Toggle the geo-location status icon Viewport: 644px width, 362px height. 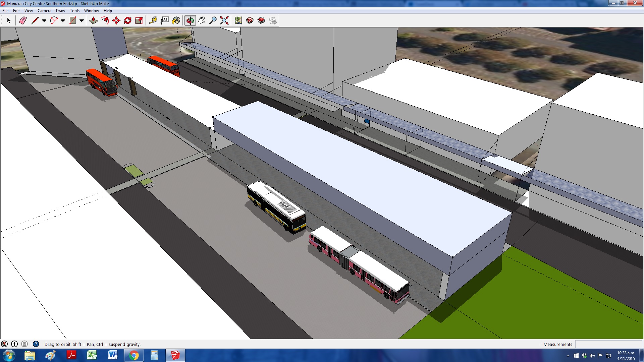coord(4,344)
